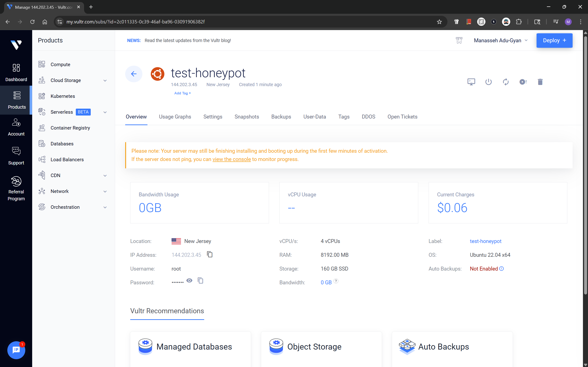Expand the Network submenu

[105, 191]
